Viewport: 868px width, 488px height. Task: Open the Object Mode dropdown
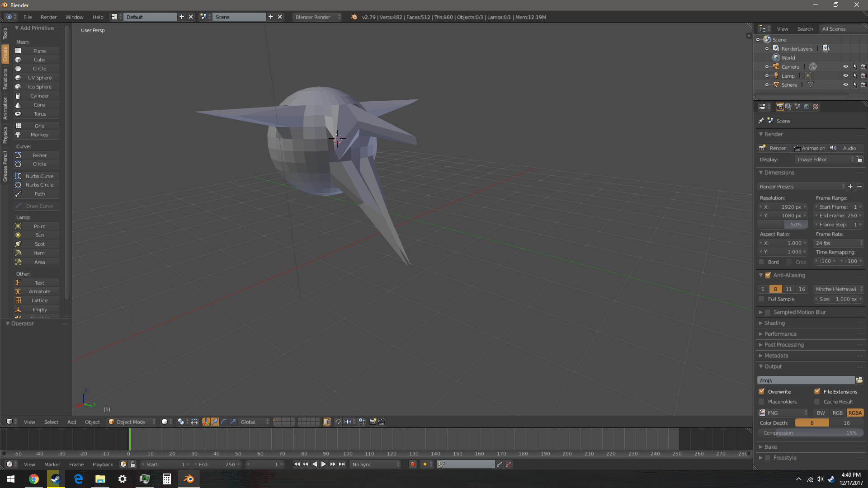(x=132, y=422)
